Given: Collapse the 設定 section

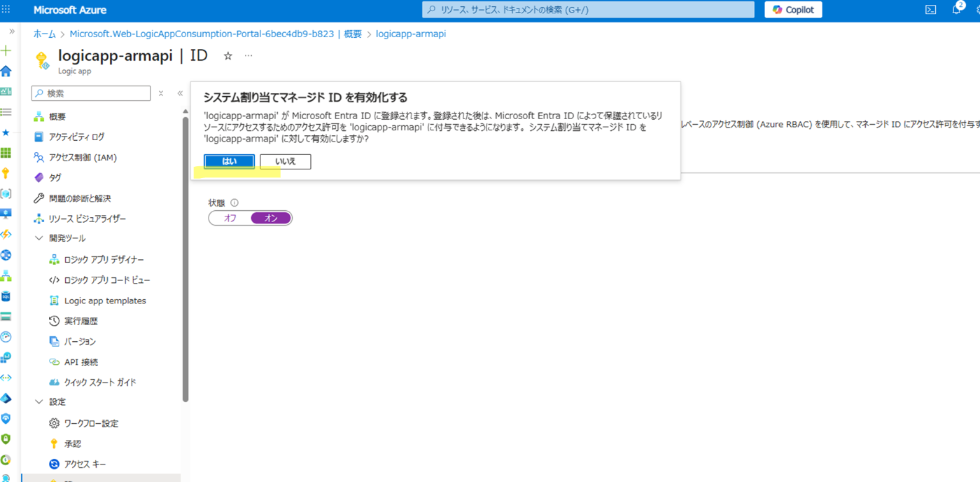Looking at the screenshot, I should (x=39, y=401).
